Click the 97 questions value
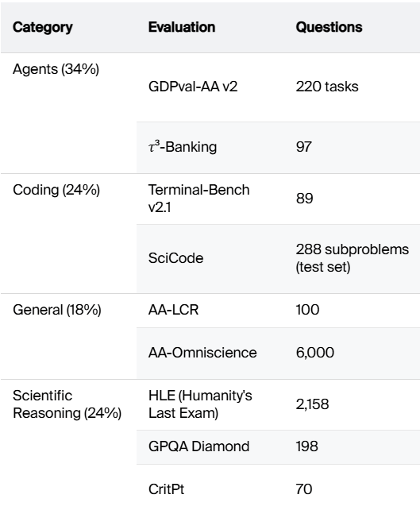 coord(303,147)
